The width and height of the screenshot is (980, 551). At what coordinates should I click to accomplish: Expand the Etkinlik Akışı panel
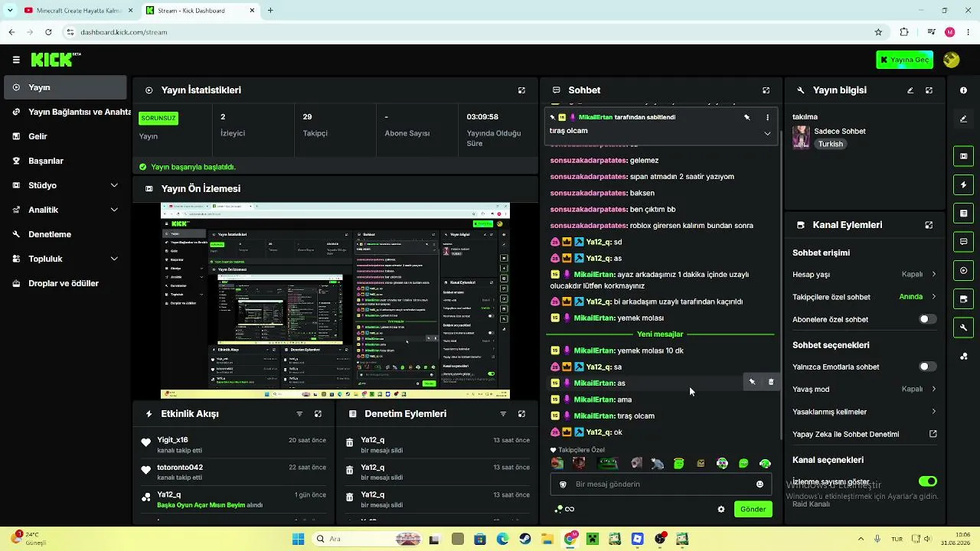(318, 414)
